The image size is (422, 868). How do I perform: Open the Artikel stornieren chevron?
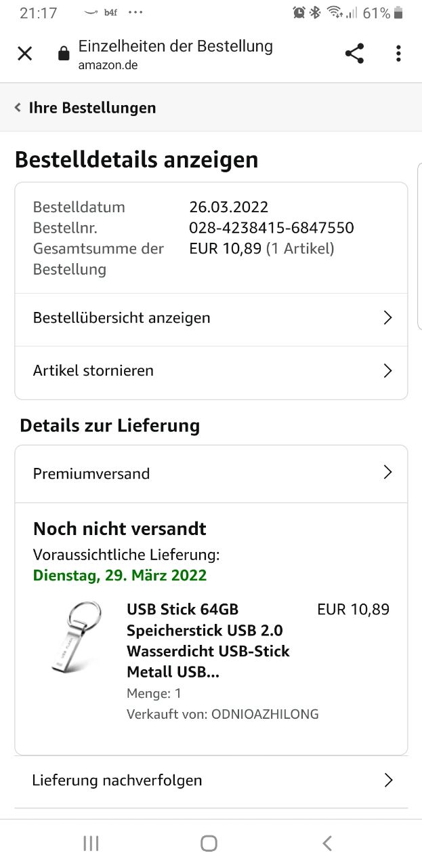click(x=387, y=371)
